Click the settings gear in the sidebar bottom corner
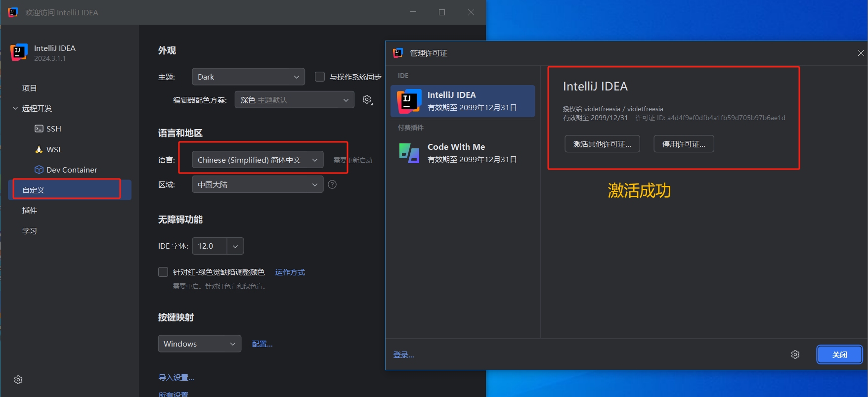Screen dimensions: 868x397 point(18,380)
